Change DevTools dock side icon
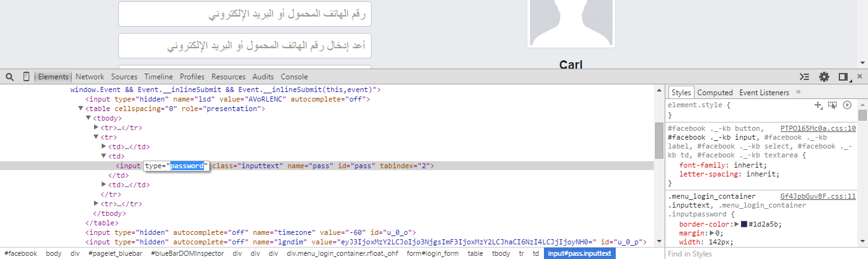Viewport: 868px width, 259px height. click(x=843, y=77)
